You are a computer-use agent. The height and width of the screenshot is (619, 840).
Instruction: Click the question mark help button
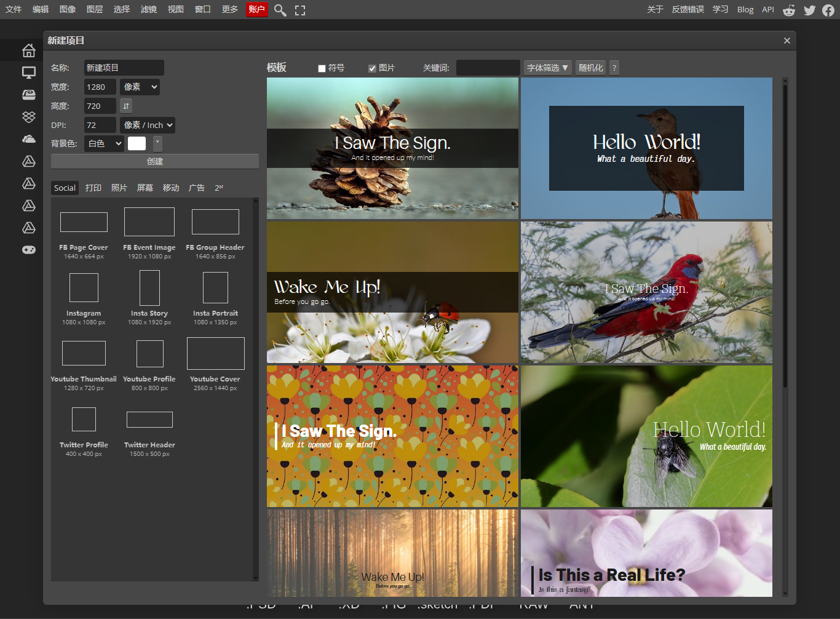(x=614, y=68)
